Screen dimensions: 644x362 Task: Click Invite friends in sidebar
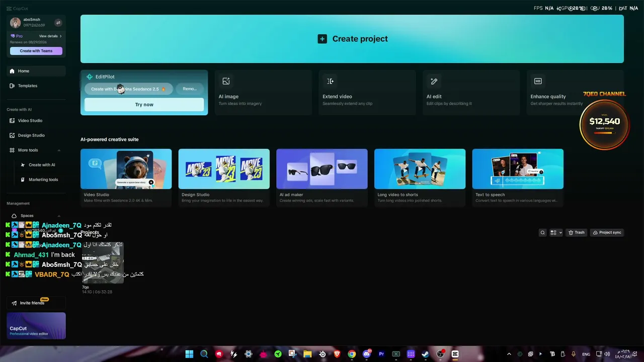point(36,303)
